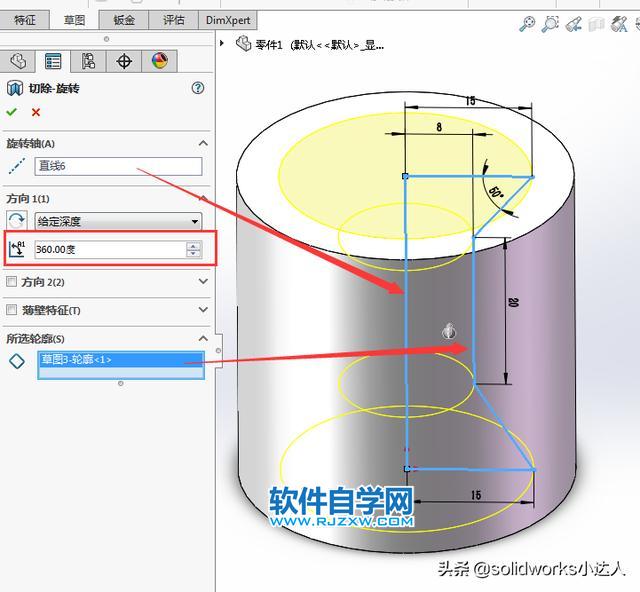Screen dimensions: 640x592
Task: Click the direction 1 angle icon
Action: tap(17, 249)
